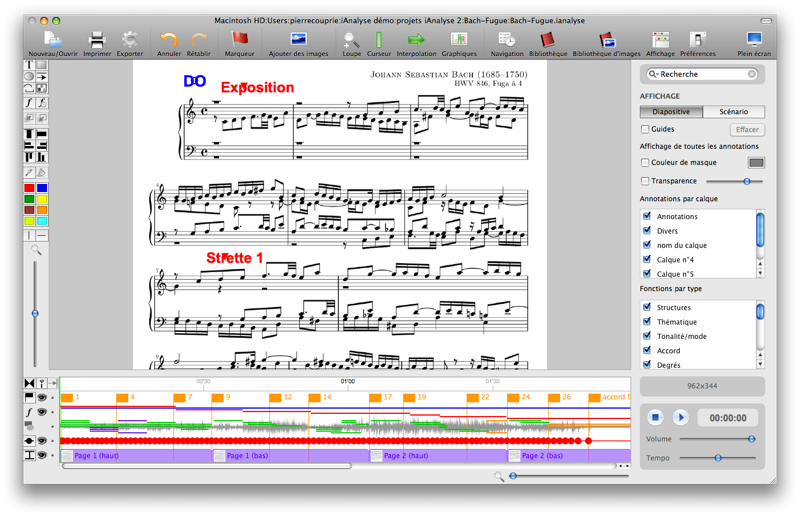Viewport: 800px width, 516px height.
Task: Select the Text tool in palette
Action: pos(29,65)
